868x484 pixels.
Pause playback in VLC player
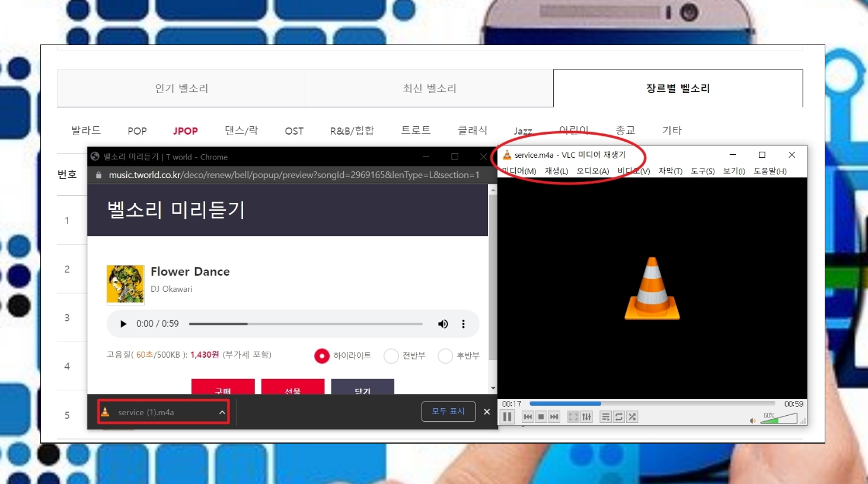pyautogui.click(x=508, y=417)
